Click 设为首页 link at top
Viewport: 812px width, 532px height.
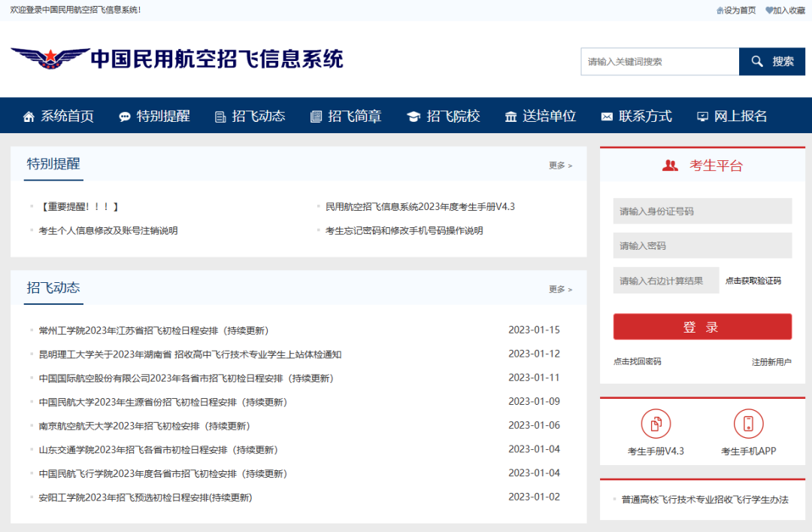(x=740, y=11)
